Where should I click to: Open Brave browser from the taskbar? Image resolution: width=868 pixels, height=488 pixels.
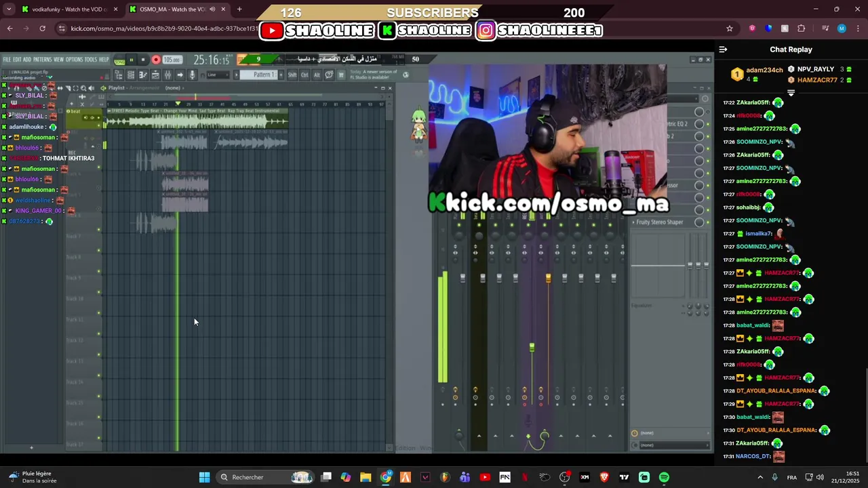[604, 477]
